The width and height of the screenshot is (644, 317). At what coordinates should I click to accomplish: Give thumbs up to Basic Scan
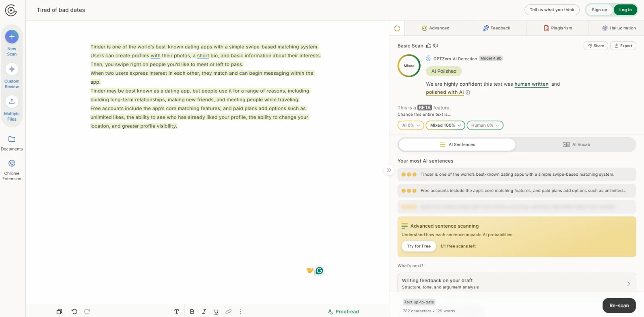point(429,46)
